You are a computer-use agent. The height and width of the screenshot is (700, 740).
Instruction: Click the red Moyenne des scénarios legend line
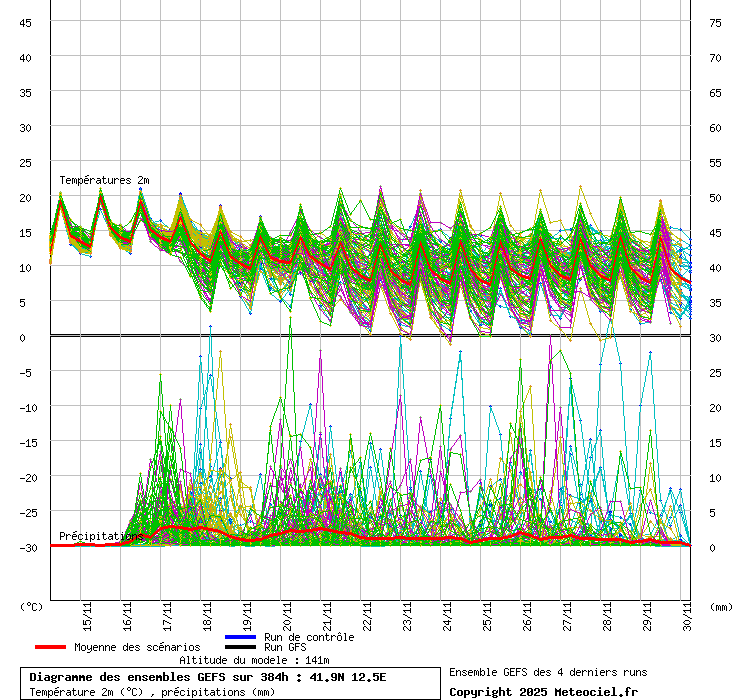51,647
